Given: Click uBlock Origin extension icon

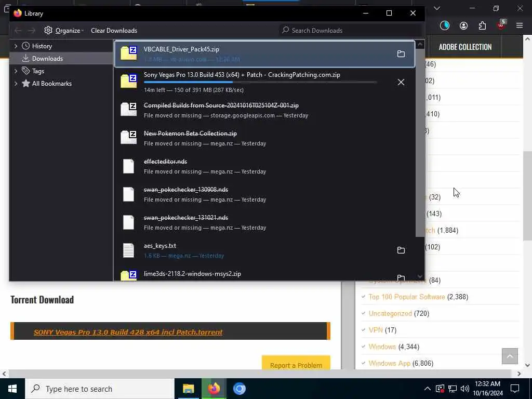Looking at the screenshot, I should [501, 25].
